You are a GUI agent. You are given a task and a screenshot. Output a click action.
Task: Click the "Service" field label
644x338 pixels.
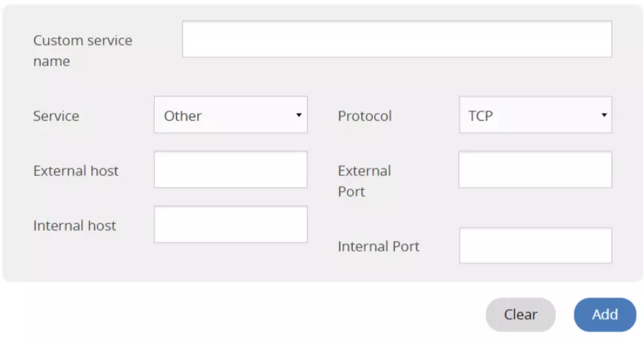point(56,116)
